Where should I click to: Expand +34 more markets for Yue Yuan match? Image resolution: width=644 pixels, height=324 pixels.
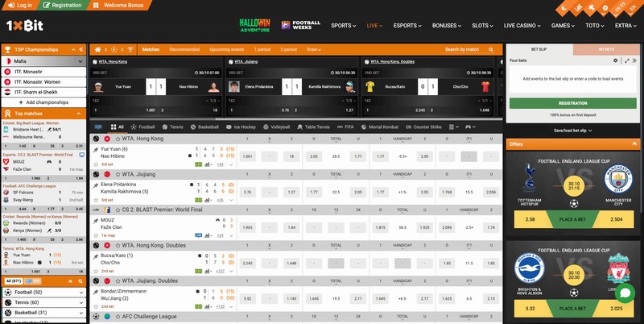pyautogui.click(x=220, y=164)
